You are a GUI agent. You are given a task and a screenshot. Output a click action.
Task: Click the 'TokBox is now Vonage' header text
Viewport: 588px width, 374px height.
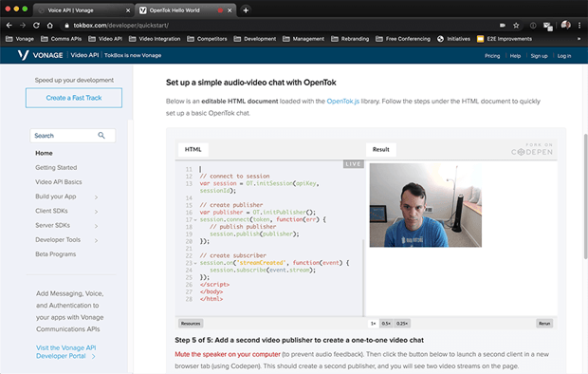tap(133, 55)
